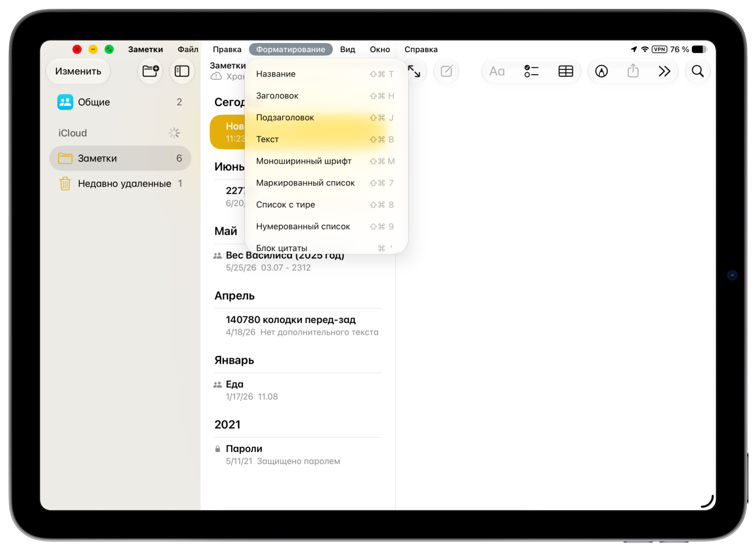This screenshot has width=756, height=550.
Task: Click the trash icon for Недавно удаленные
Action: click(x=65, y=183)
